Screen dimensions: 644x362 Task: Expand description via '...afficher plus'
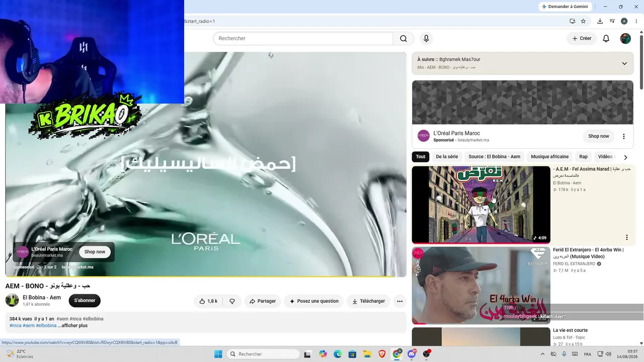72,325
